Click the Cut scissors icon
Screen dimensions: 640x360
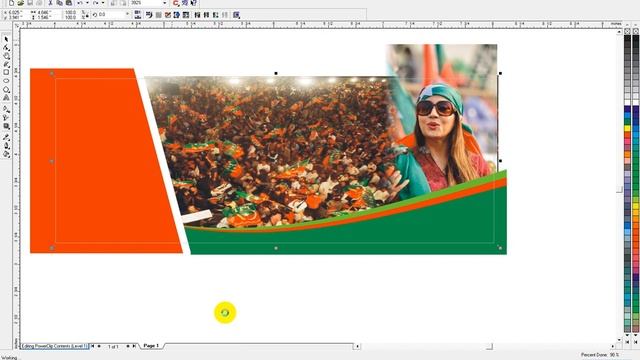coord(51,3)
